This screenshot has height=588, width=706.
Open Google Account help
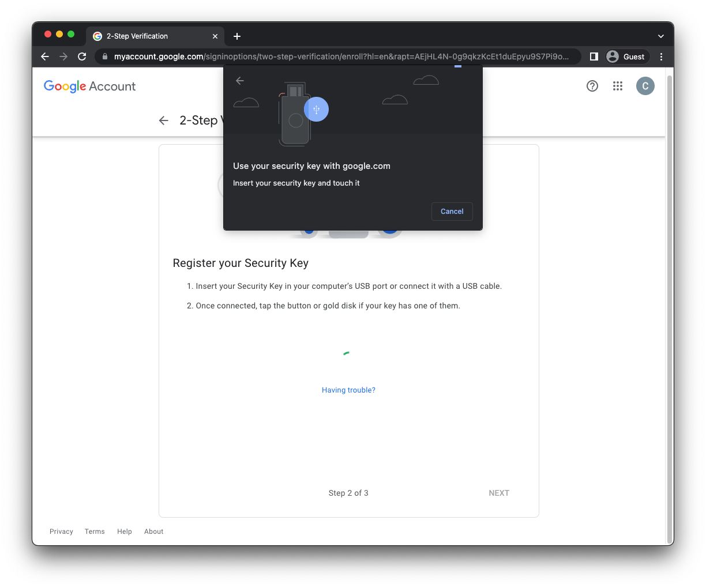[592, 86]
